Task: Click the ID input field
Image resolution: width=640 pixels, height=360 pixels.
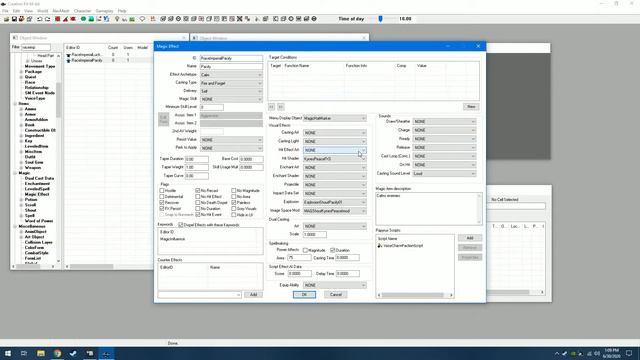Action: click(x=231, y=58)
